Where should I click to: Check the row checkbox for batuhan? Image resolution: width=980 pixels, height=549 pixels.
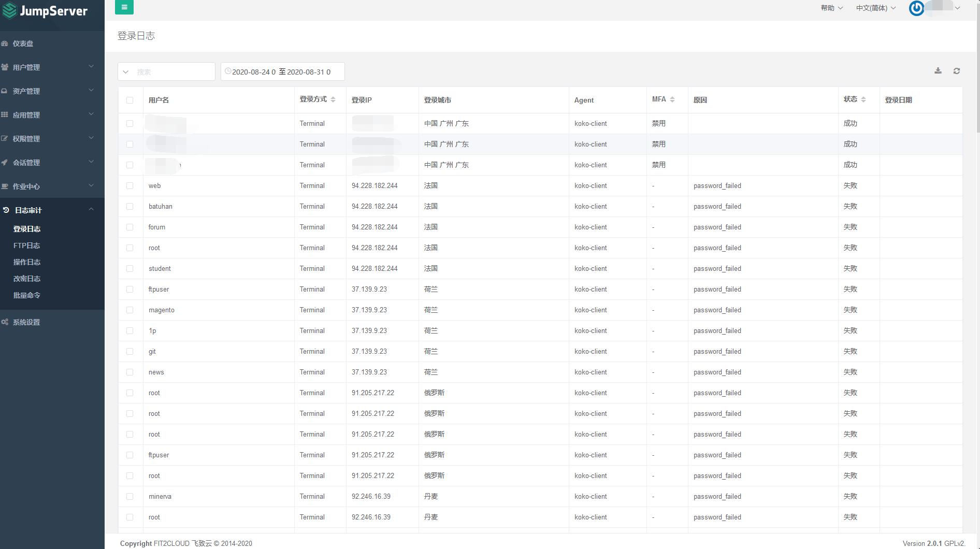point(129,207)
